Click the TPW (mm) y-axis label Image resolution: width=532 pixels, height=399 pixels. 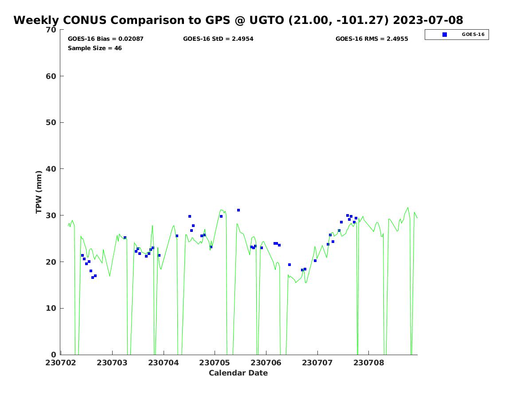pyautogui.click(x=39, y=192)
